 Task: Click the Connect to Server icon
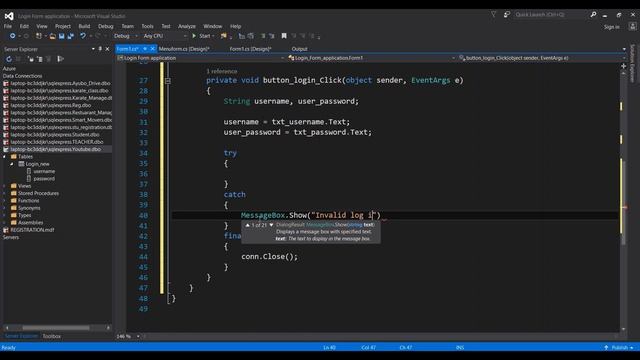point(40,59)
